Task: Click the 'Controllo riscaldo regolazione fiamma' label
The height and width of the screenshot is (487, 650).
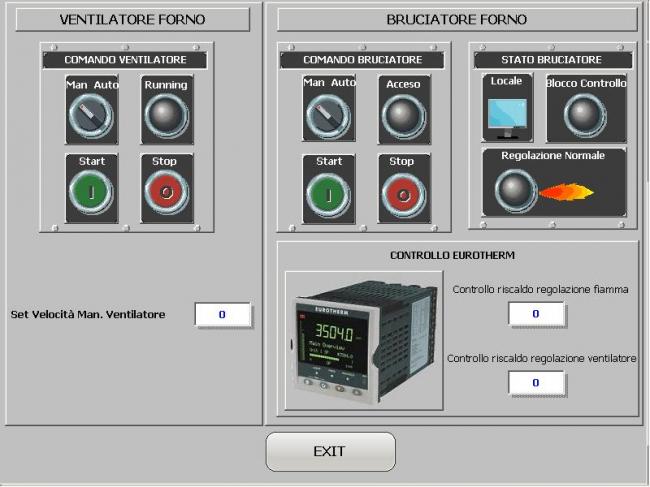Action: point(541,289)
